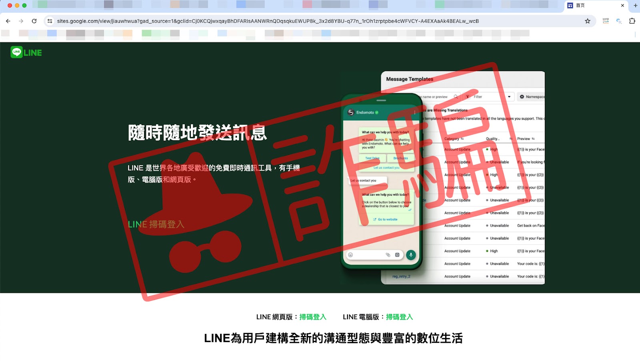
Task: Click 掃碼登入 link next to LINE 網頁版
Action: pyautogui.click(x=313, y=317)
